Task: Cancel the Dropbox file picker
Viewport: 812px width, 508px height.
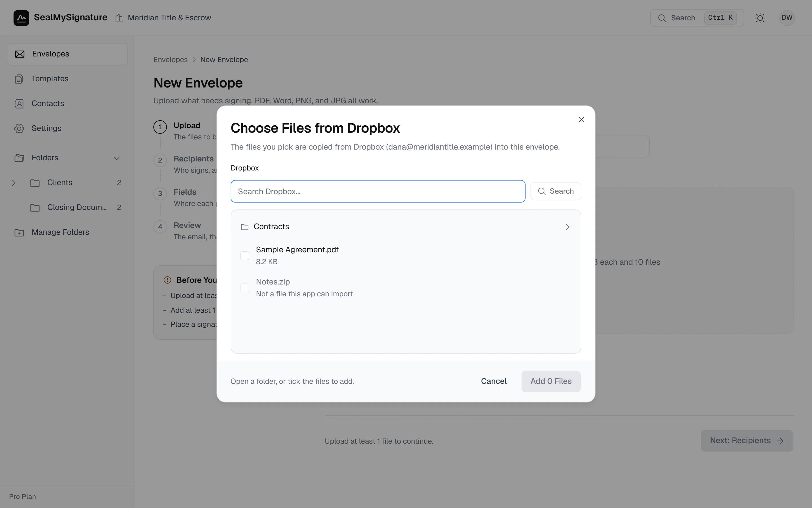Action: (x=494, y=381)
